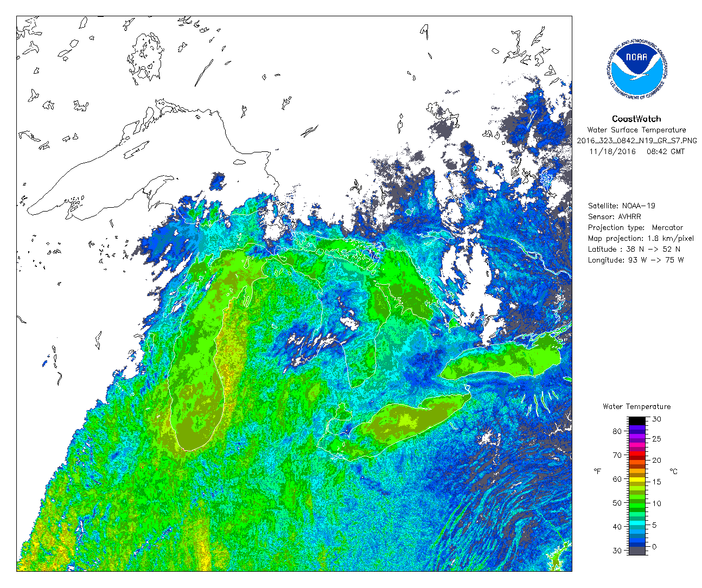
Task: Pick the gray swatch at the scale bottom
Action: pyautogui.click(x=637, y=551)
